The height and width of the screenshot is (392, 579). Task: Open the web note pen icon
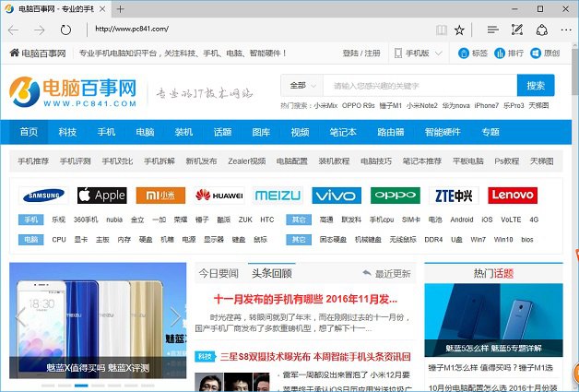(x=517, y=30)
